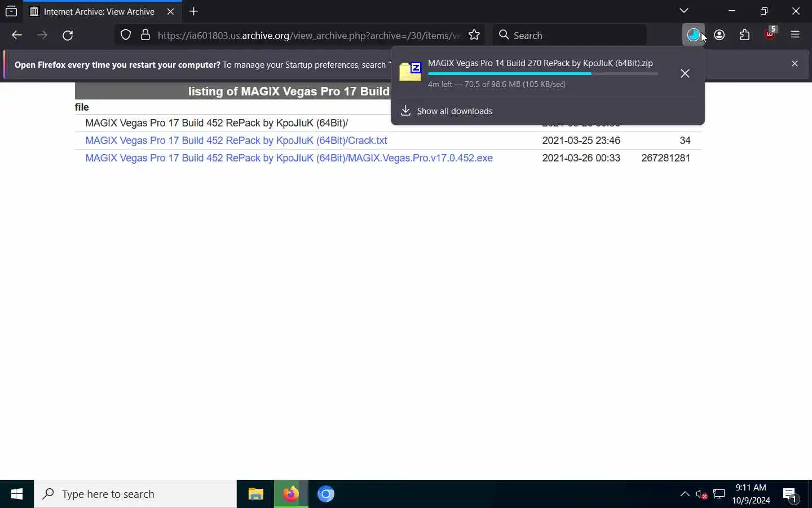Click the download status text 4m left

(497, 84)
